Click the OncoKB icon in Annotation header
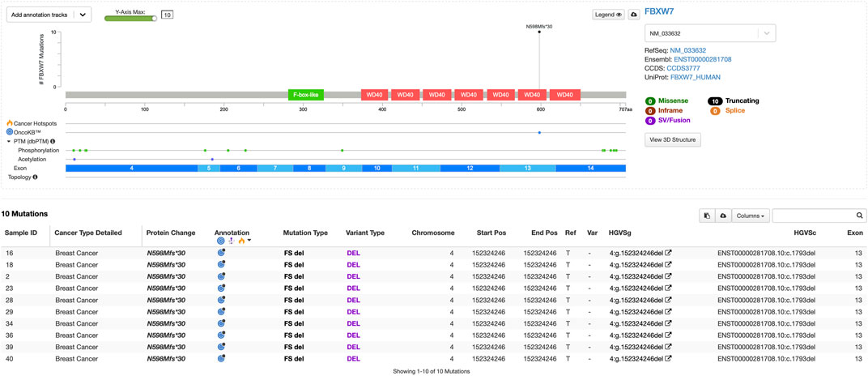The image size is (868, 376). coord(221,241)
